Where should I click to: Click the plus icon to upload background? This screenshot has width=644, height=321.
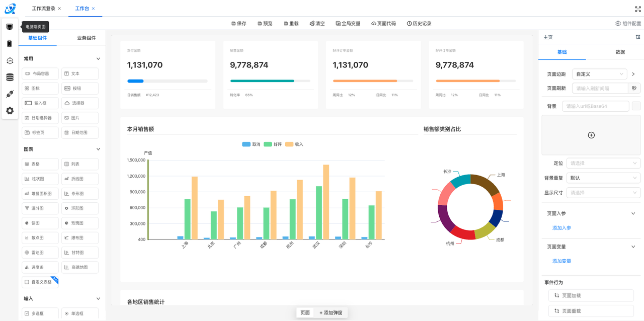click(591, 135)
